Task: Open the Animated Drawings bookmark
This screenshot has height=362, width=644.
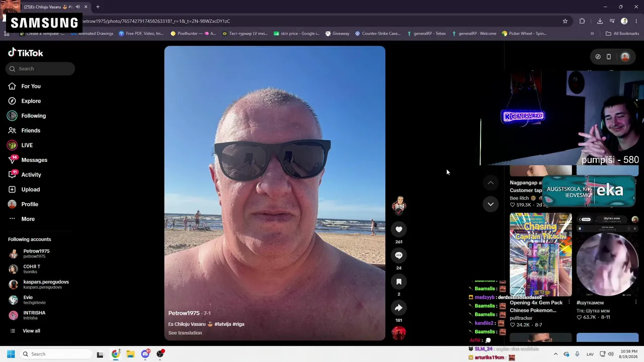Action: [92, 34]
